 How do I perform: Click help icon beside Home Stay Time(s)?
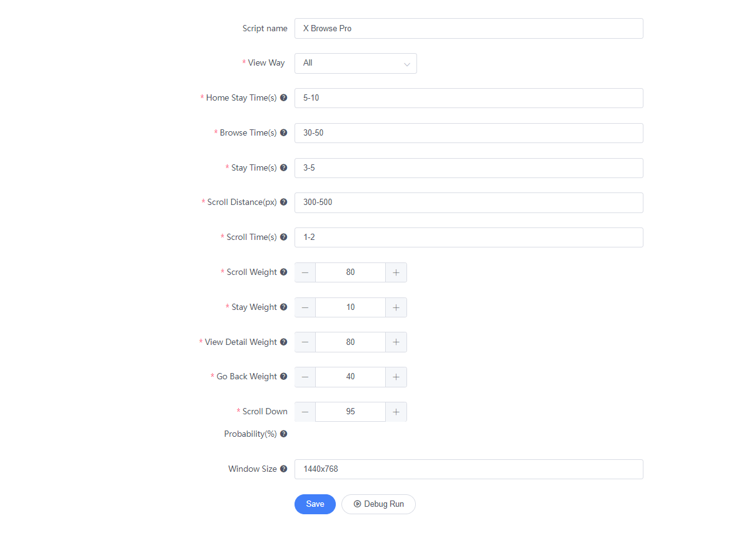(x=283, y=97)
